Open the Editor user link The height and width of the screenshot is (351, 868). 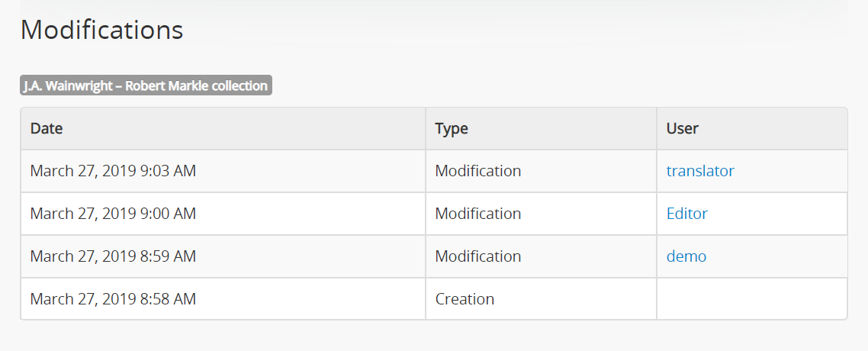tap(686, 214)
